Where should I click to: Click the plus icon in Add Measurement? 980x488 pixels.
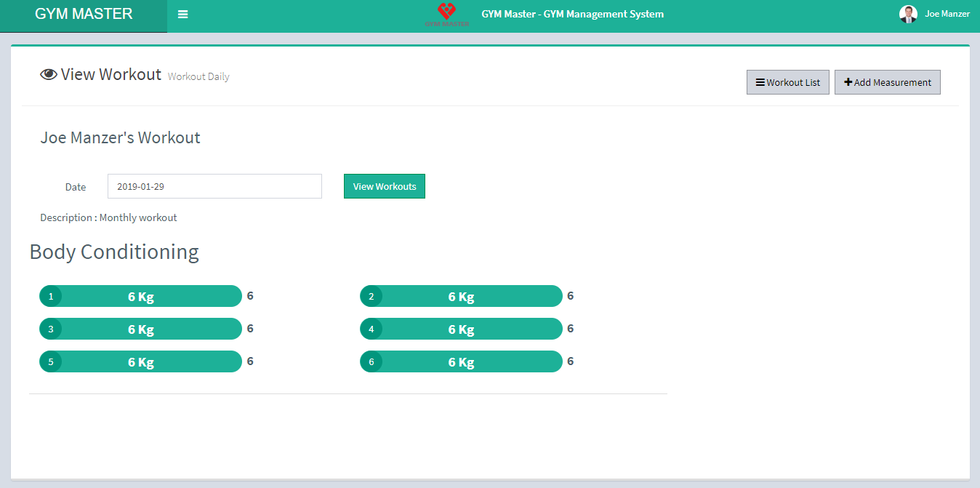pyautogui.click(x=848, y=82)
